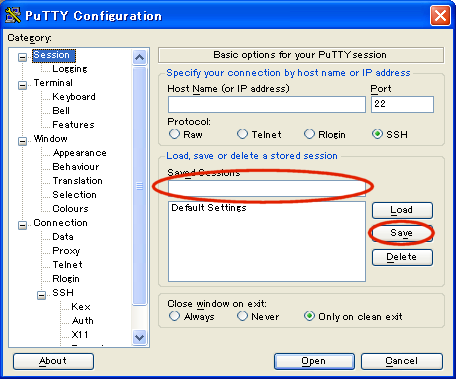The height and width of the screenshot is (379, 456).
Task: Open the Translation settings category
Action: (77, 181)
